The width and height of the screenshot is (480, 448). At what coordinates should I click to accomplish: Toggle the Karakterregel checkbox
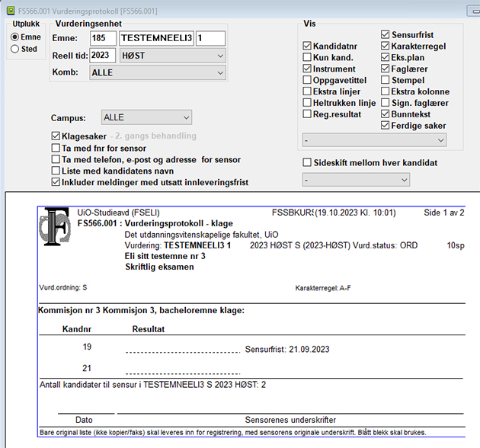pos(386,46)
